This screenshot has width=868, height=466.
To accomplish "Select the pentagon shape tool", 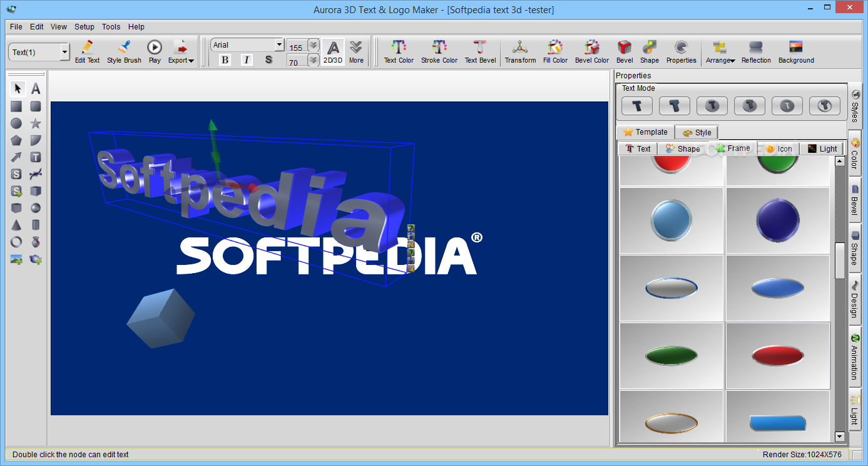I will tap(16, 140).
